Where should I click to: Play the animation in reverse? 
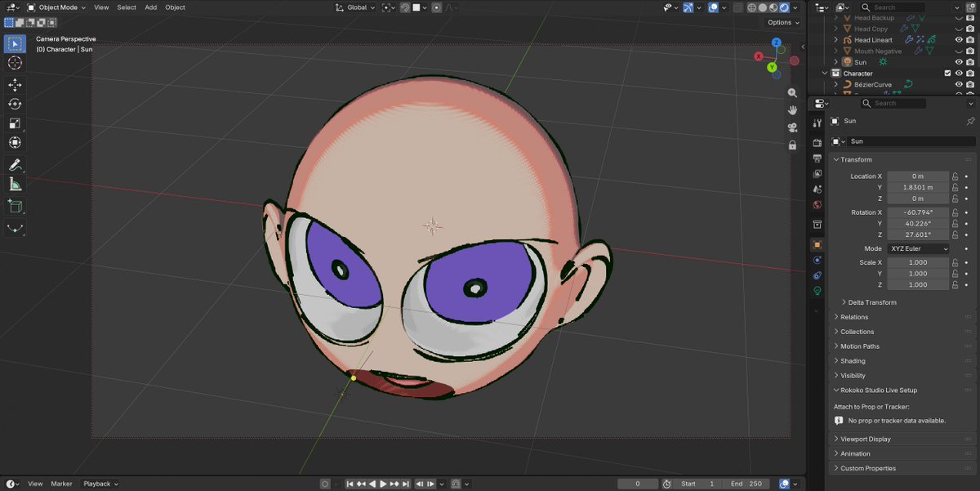(372, 484)
